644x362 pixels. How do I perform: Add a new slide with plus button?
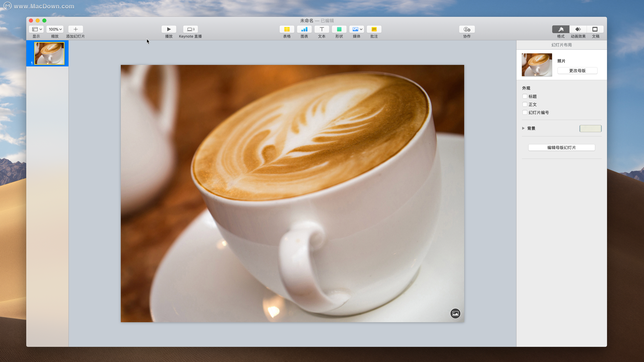(75, 29)
